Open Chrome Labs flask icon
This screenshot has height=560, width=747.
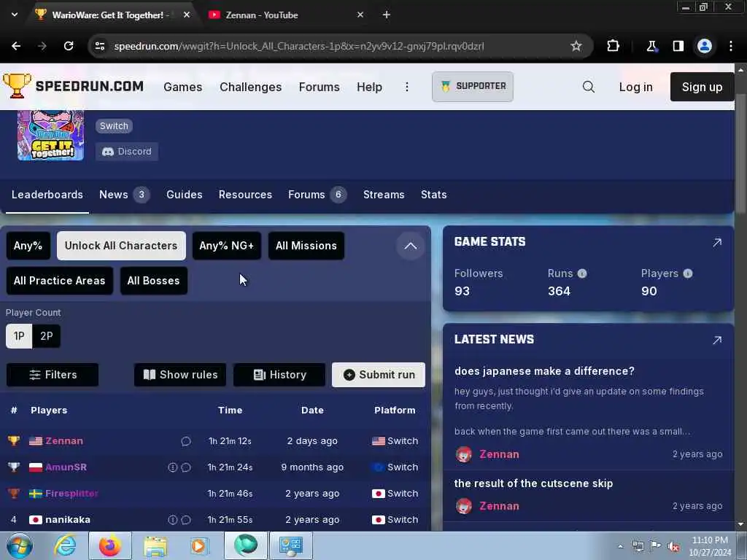coord(651,46)
